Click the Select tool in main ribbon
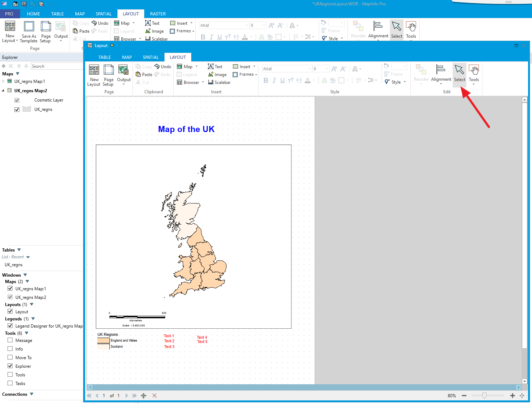 point(397,30)
